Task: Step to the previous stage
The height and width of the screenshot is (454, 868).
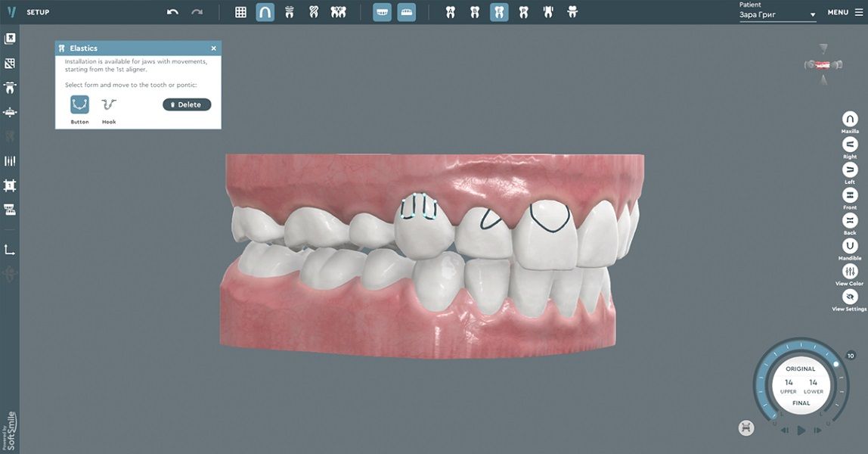Action: pyautogui.click(x=784, y=431)
